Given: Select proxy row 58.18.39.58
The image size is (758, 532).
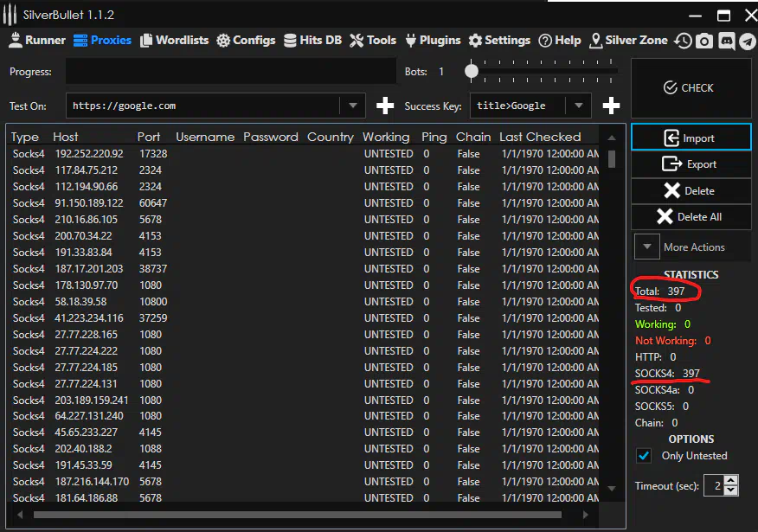Looking at the screenshot, I should 305,302.
